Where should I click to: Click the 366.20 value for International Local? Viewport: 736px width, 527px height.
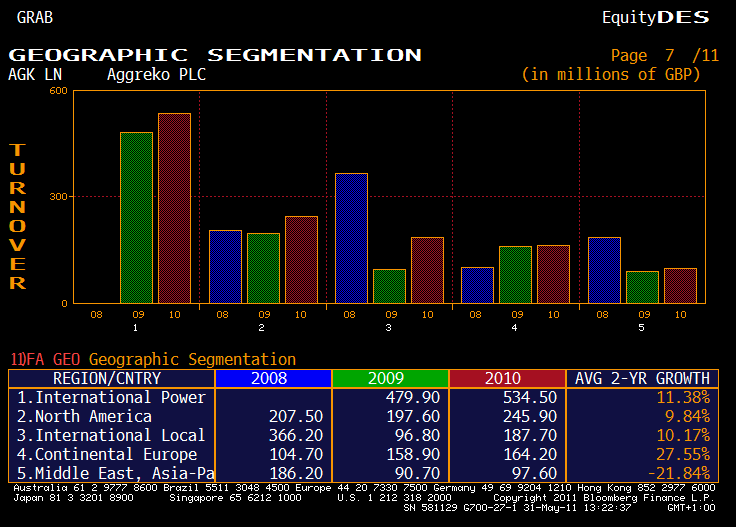[x=294, y=435]
